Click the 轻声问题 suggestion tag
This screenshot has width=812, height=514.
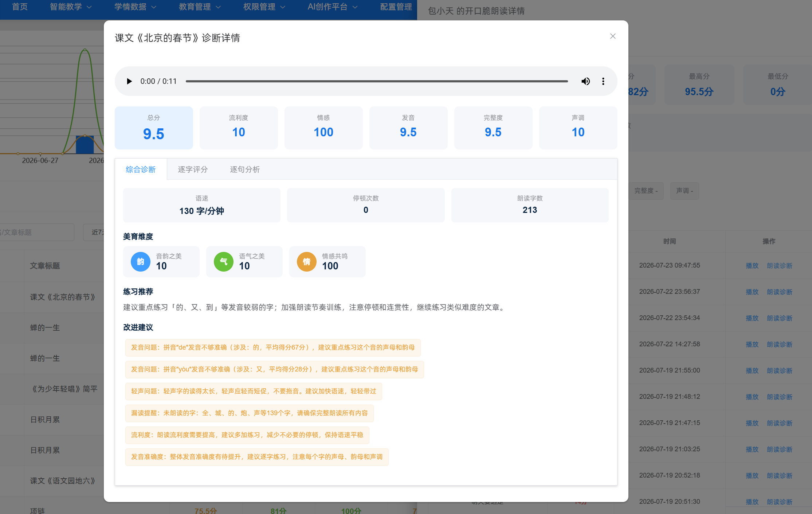254,392
